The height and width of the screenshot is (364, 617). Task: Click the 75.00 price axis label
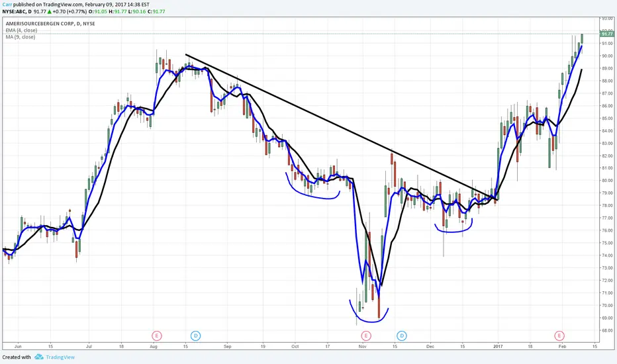point(607,243)
